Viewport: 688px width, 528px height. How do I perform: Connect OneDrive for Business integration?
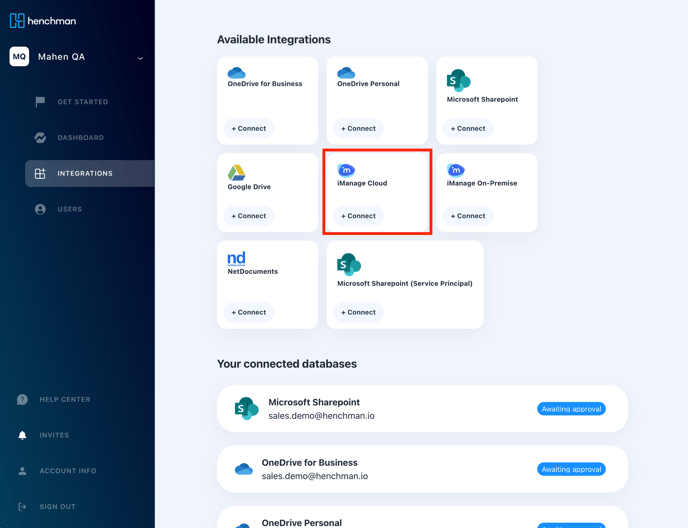(249, 129)
